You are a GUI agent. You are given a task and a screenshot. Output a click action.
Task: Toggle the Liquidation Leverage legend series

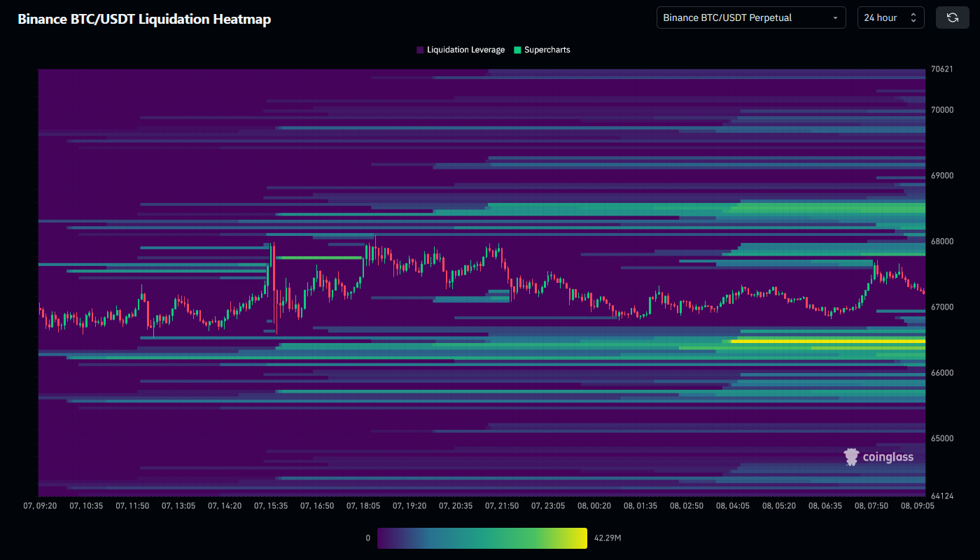461,50
